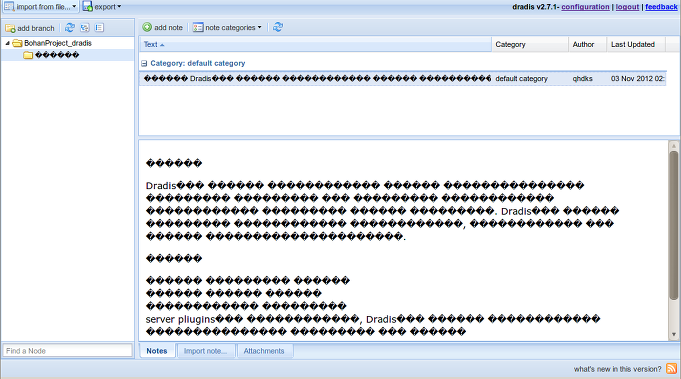Click what's new in this version
Image resolution: width=681 pixels, height=379 pixels.
click(x=617, y=369)
